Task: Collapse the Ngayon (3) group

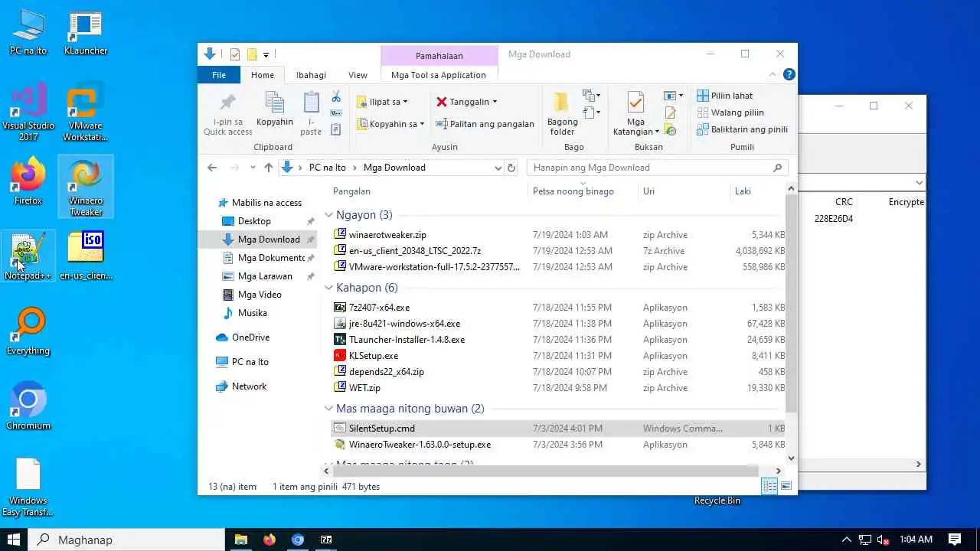Action: 328,215
